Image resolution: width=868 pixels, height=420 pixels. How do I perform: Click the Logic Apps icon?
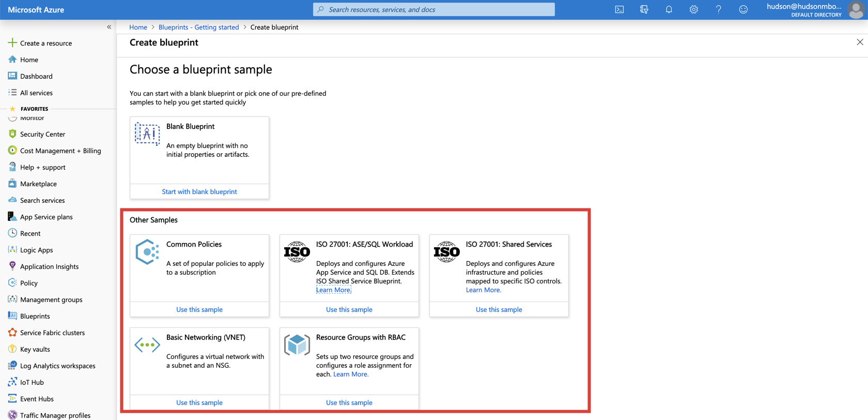12,250
